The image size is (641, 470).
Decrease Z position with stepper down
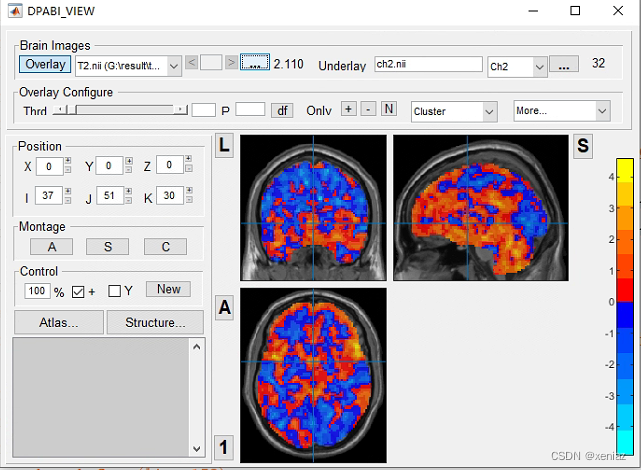pos(188,168)
